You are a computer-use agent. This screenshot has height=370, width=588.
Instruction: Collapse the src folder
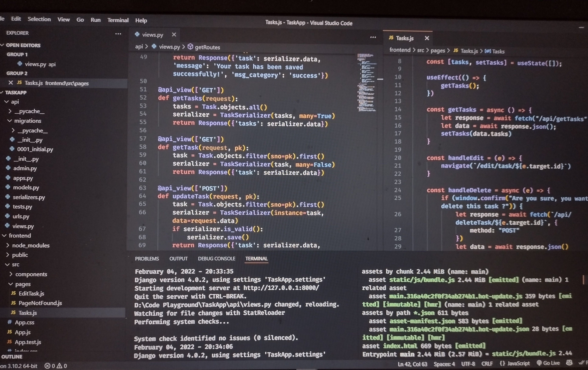[15, 264]
